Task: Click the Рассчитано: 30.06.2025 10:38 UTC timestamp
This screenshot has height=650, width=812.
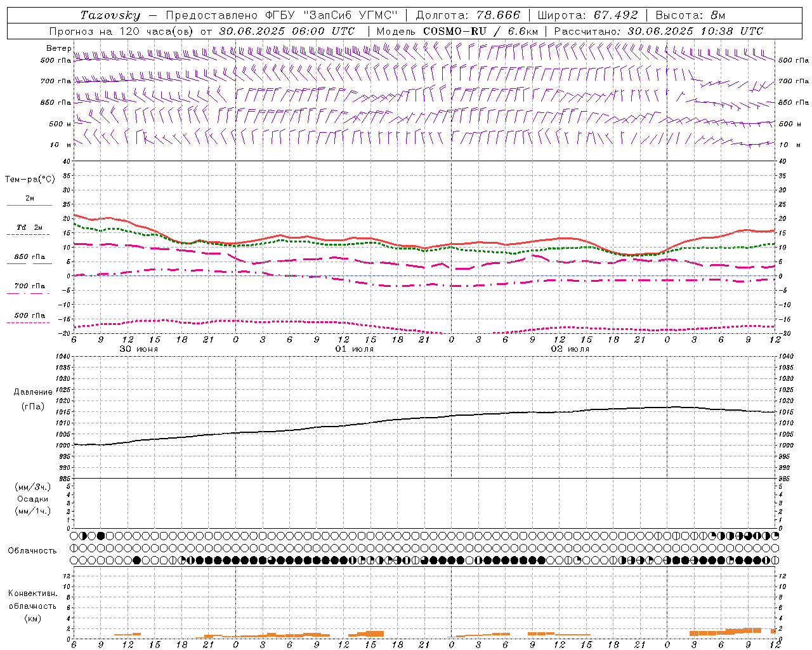Action: tap(658, 31)
